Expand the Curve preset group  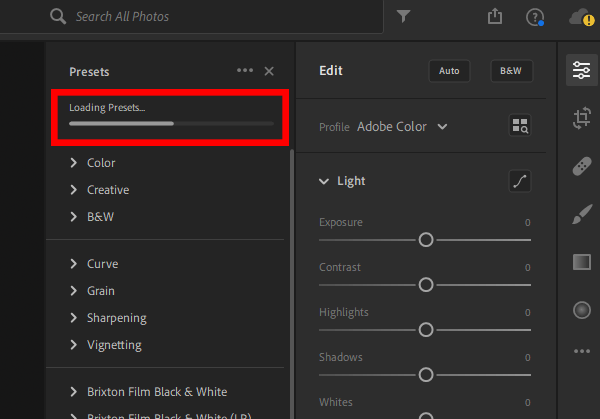[95, 264]
